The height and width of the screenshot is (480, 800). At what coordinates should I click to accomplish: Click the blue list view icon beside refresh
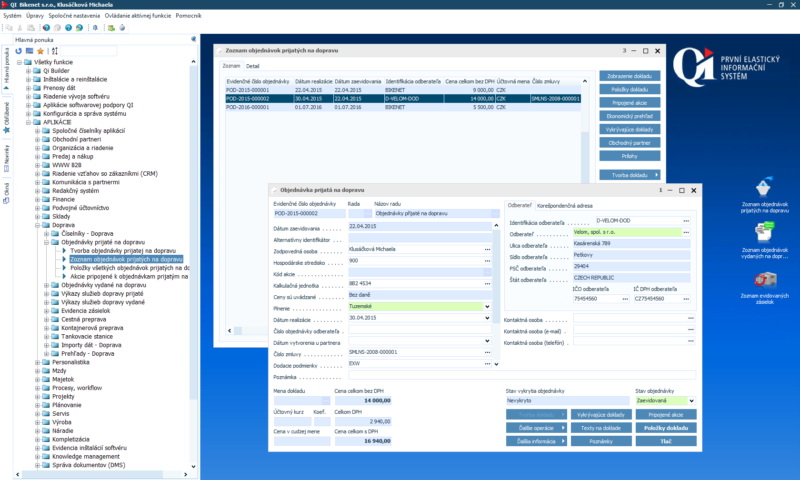30,51
